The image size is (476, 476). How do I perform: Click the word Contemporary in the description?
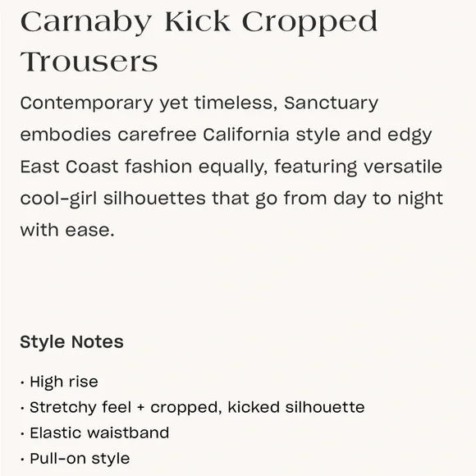click(86, 104)
